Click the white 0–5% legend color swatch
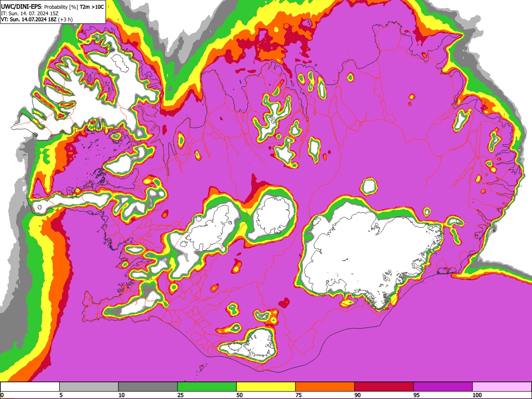The image size is (532, 399). coord(30,387)
